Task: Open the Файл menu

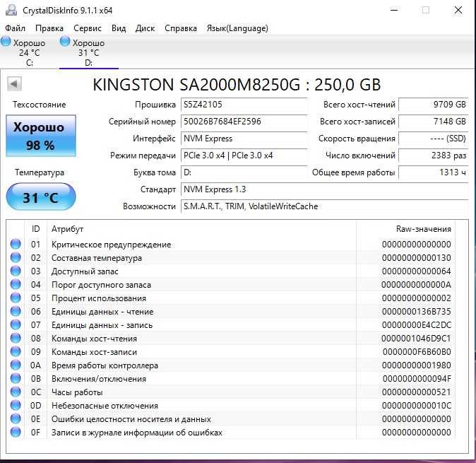Action: 15,28
